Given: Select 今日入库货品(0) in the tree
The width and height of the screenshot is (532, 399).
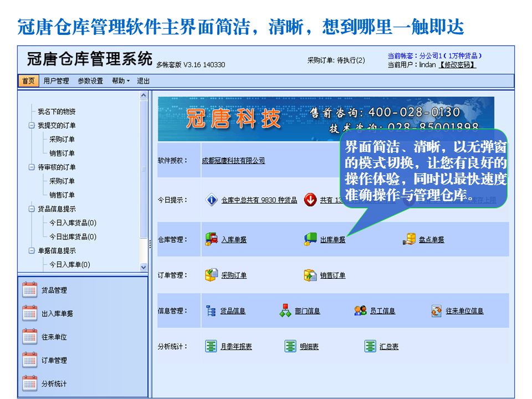Looking at the screenshot, I should (x=73, y=223).
